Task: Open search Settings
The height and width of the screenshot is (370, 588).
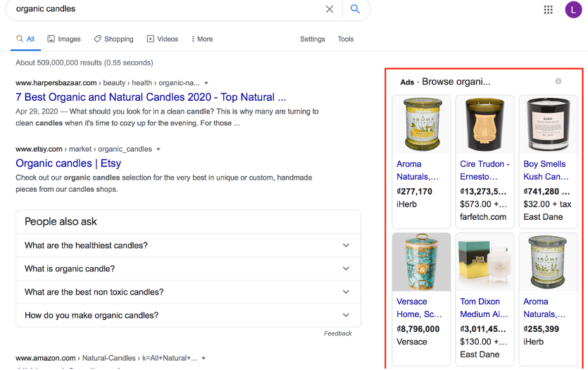Action: [x=313, y=39]
